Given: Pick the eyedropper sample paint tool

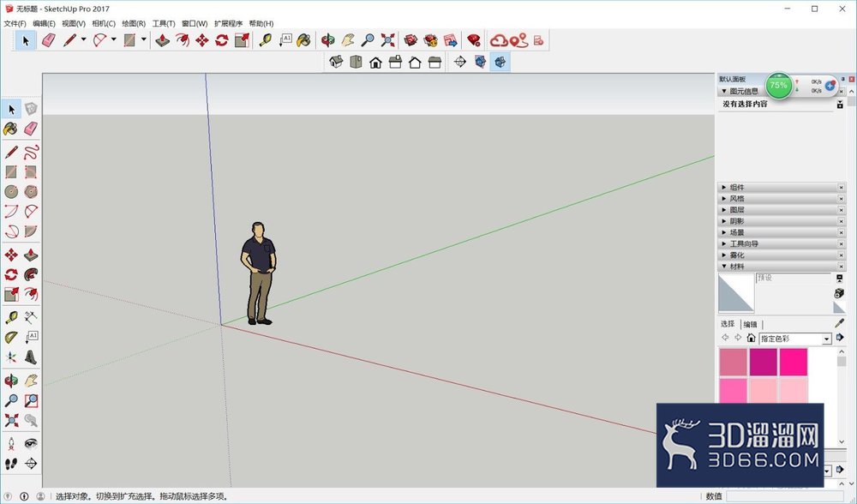Looking at the screenshot, I should 840,323.
